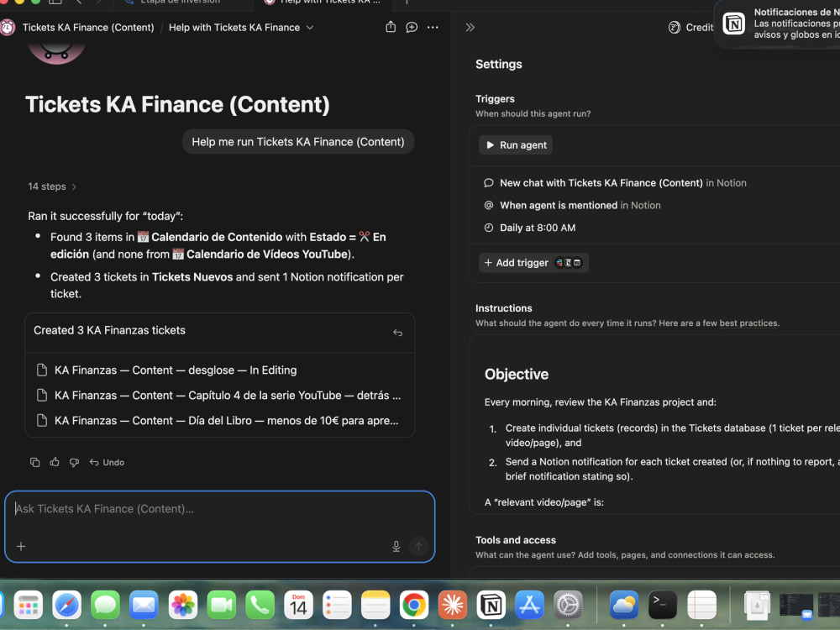Send the message with the arrow button
840x630 pixels.
pos(419,546)
